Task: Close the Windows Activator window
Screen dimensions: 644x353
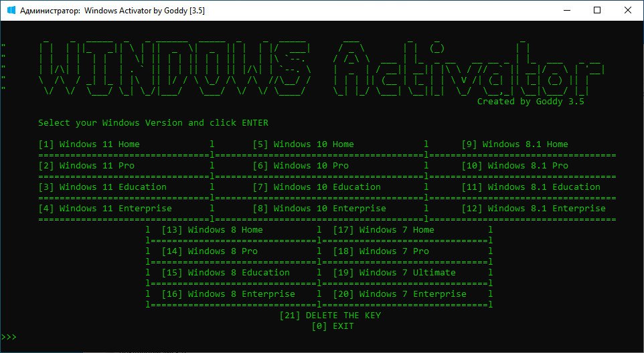Action: [x=628, y=10]
